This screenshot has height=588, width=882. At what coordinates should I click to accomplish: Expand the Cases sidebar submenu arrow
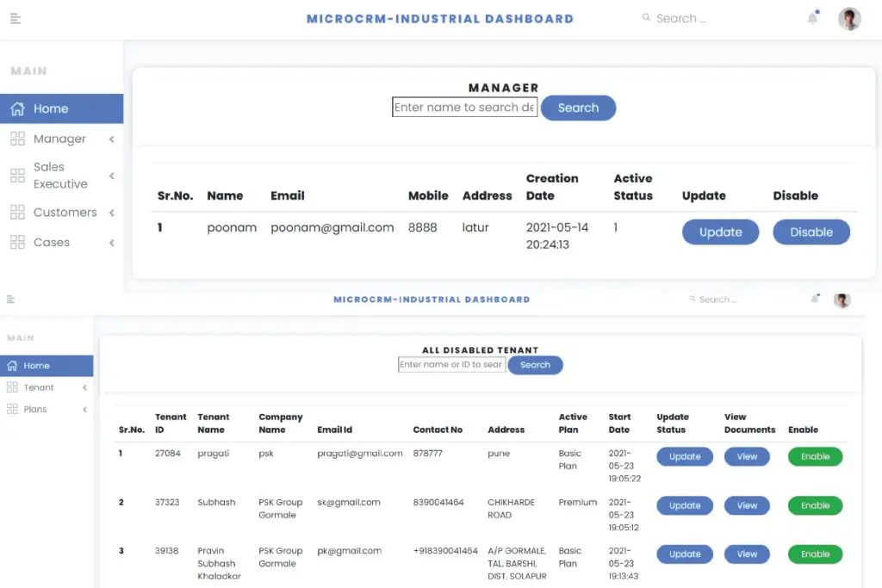pos(112,243)
